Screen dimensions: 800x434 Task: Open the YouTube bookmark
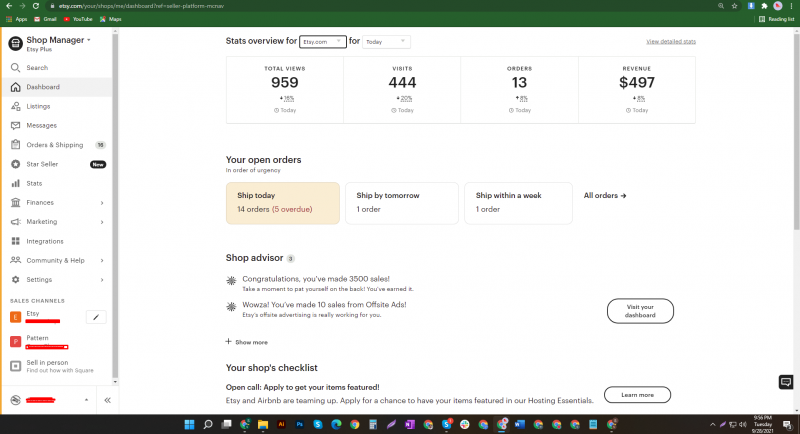78,19
